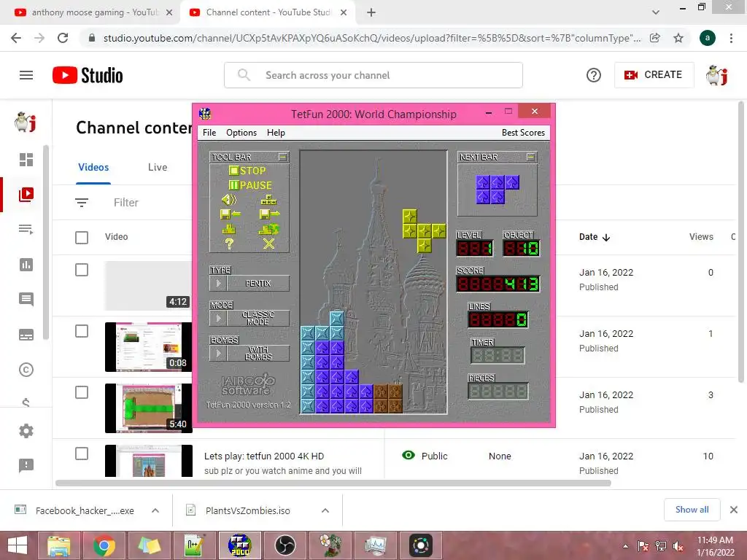Switch to the Videos tab in Channel content

point(93,167)
